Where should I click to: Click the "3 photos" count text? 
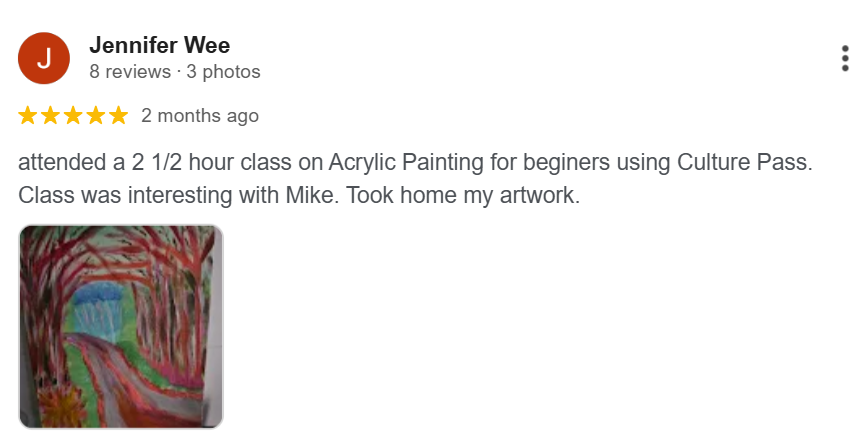tap(222, 72)
